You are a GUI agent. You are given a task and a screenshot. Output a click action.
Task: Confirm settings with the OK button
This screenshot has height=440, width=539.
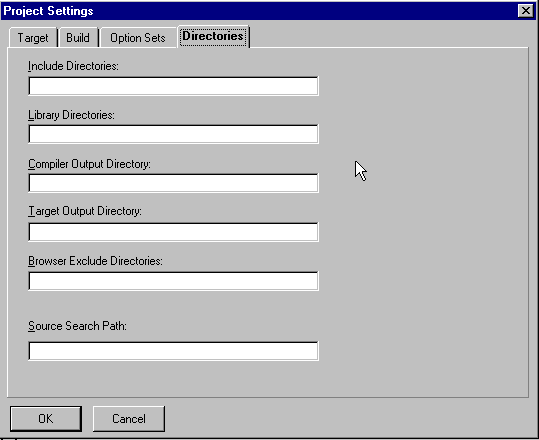(x=46, y=419)
